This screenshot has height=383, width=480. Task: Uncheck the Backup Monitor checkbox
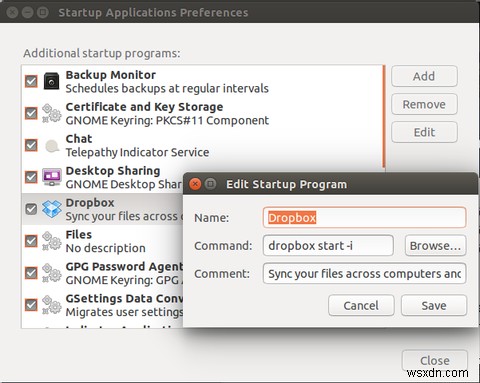click(31, 81)
